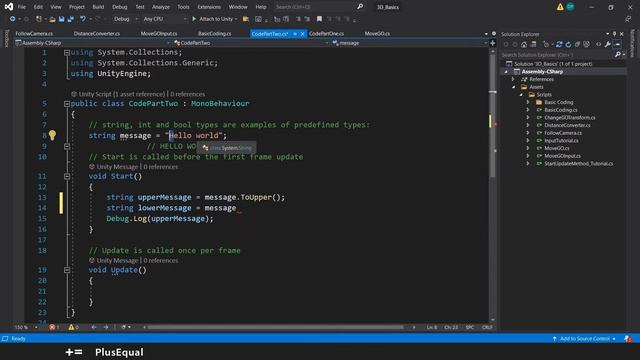
Task: Open the Debug configuration dropdown
Action: [x=125, y=19]
